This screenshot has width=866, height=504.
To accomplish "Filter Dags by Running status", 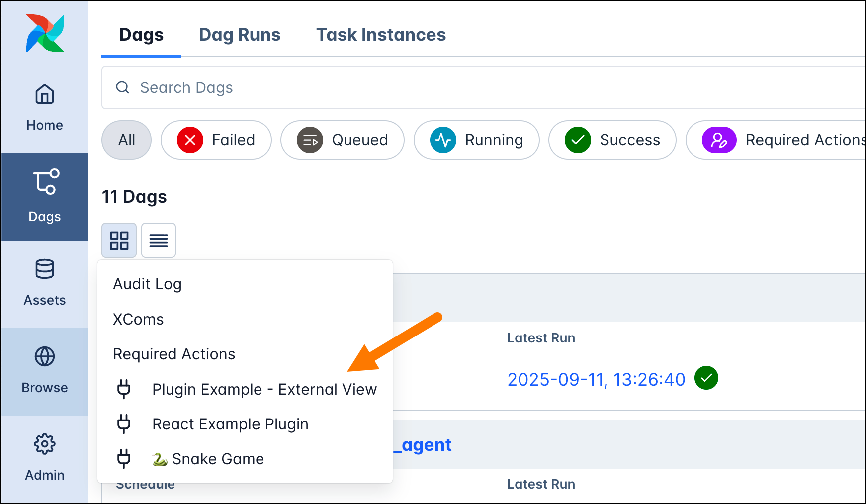I will (477, 140).
